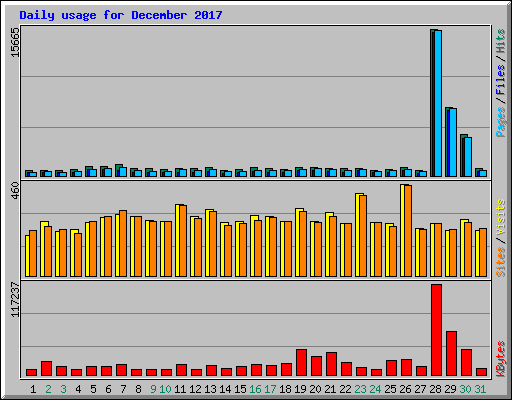Select day 24 label on the axis

[x=375, y=389]
